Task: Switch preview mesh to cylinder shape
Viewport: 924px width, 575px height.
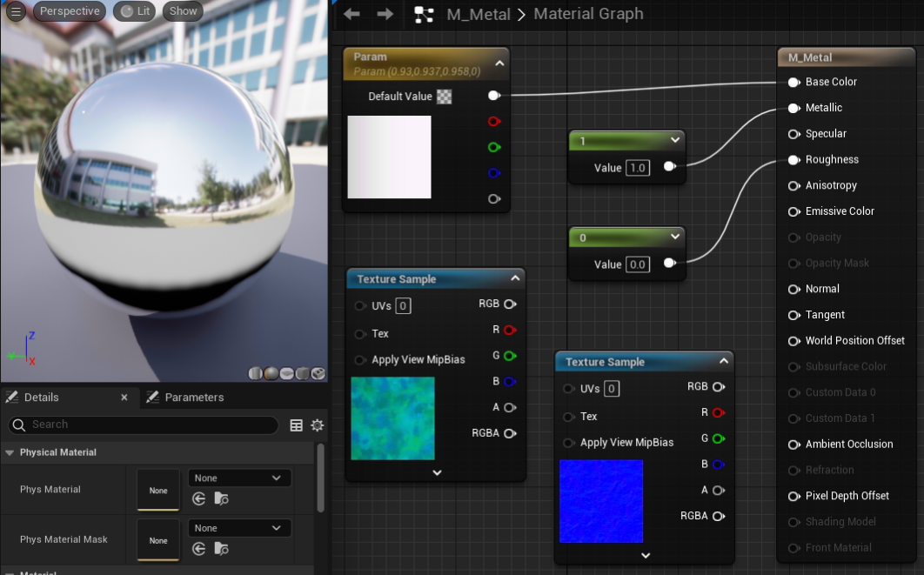Action: point(255,374)
